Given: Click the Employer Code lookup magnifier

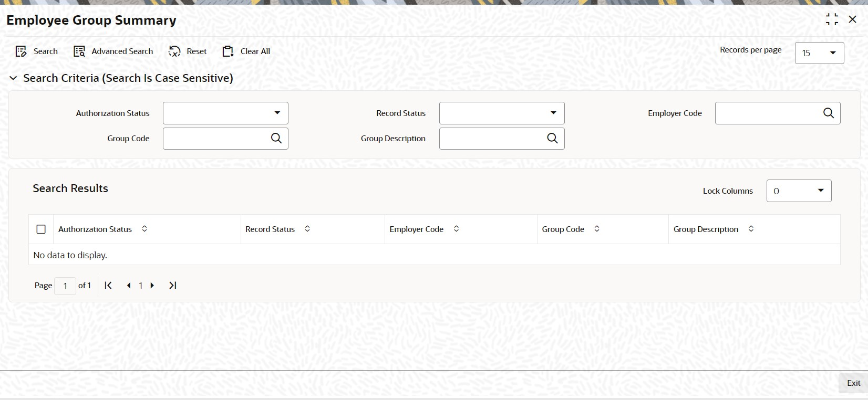Looking at the screenshot, I should click(829, 113).
